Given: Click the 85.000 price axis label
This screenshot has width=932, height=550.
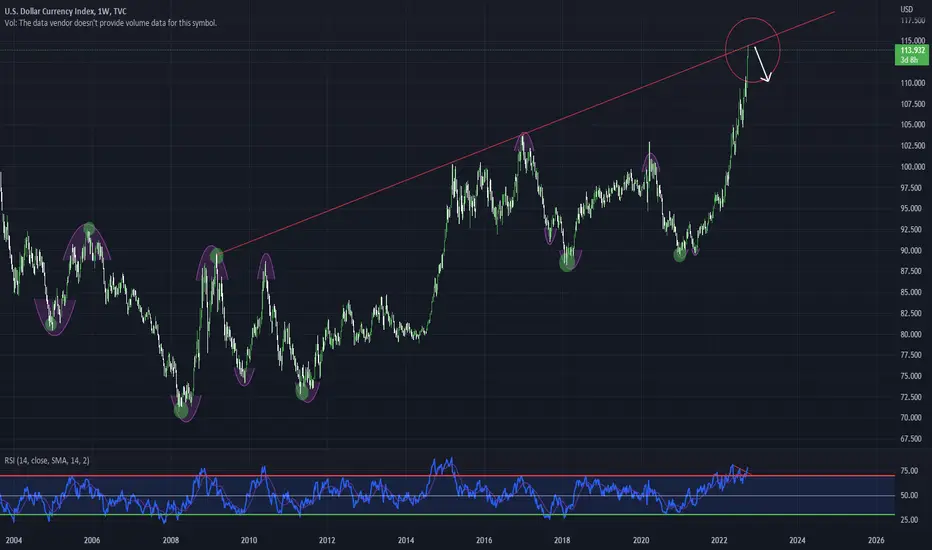Looking at the screenshot, I should pyautogui.click(x=912, y=293).
